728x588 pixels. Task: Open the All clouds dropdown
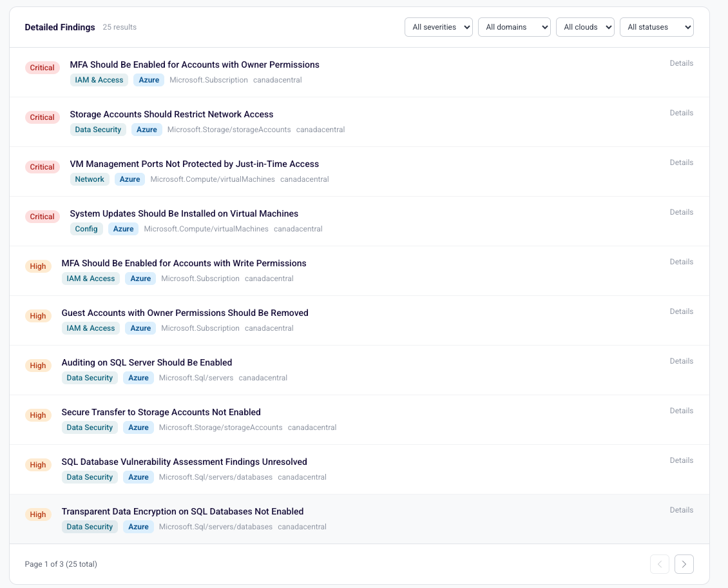585,27
